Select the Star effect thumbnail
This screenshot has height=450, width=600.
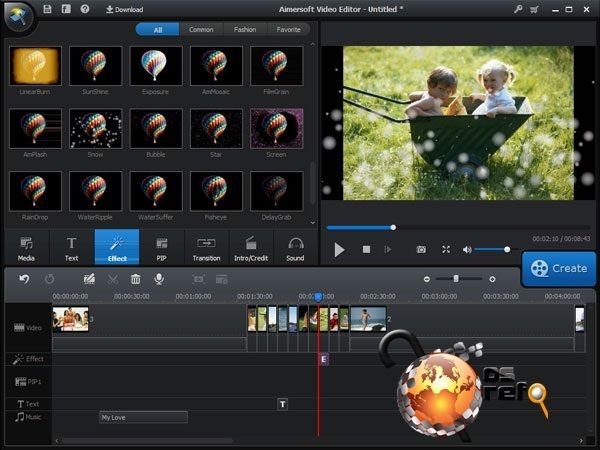[x=216, y=129]
